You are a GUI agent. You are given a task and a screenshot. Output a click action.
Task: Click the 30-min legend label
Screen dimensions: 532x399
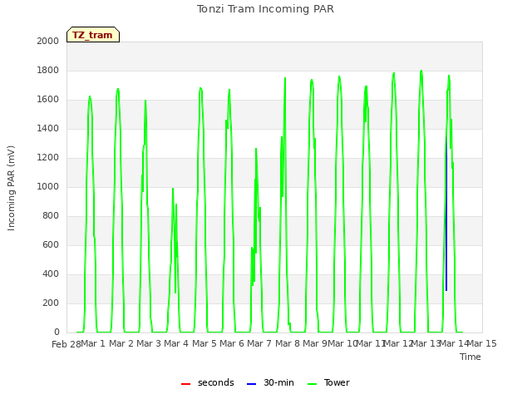(278, 382)
